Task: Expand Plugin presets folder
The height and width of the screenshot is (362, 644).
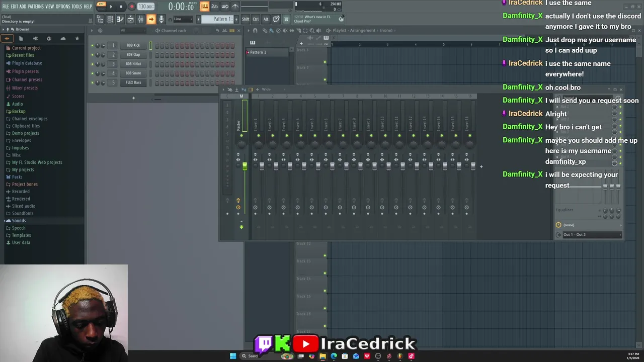Action: 25,71
